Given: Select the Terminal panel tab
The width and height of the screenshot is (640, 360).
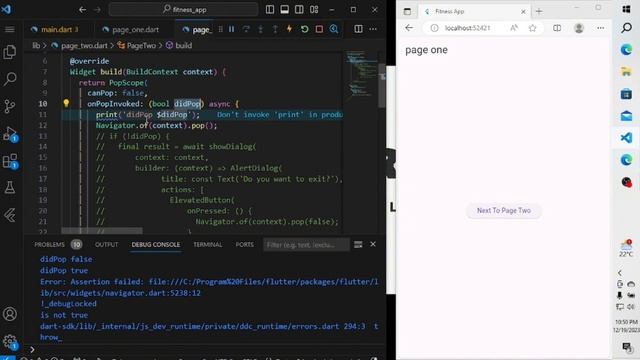Looking at the screenshot, I should tap(208, 244).
